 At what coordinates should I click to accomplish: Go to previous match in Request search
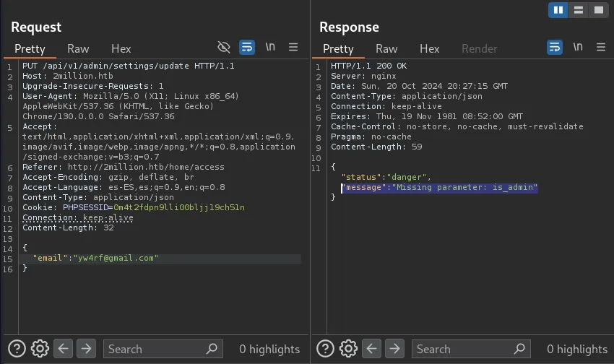64,349
